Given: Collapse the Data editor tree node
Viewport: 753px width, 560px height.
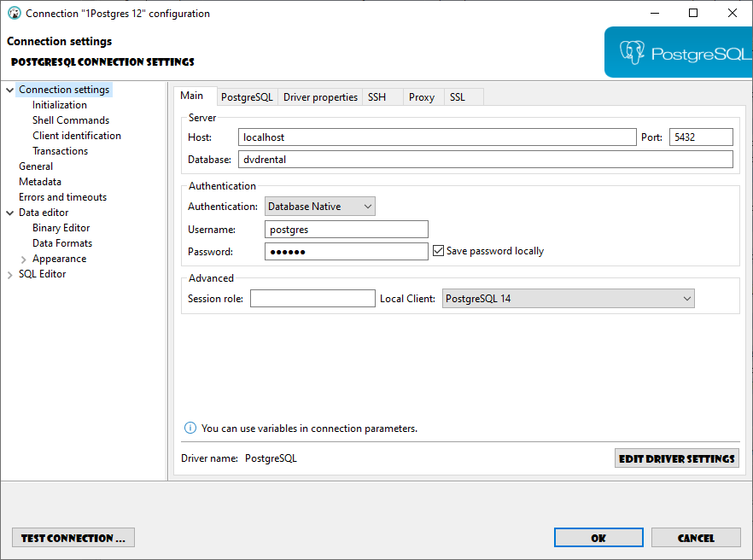Looking at the screenshot, I should click(x=9, y=213).
